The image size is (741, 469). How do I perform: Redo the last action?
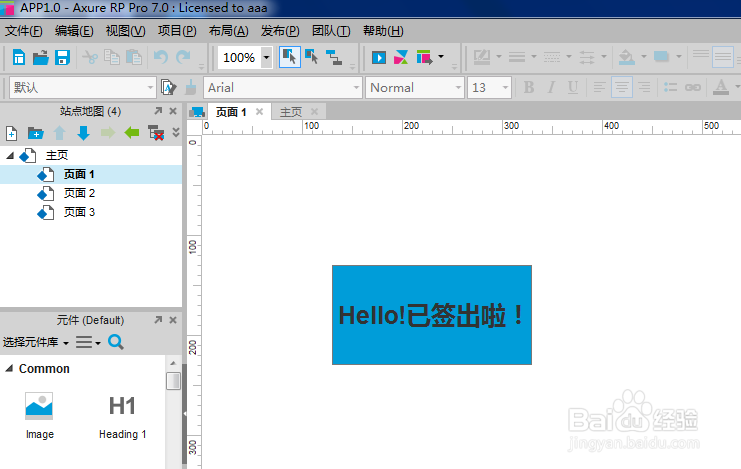pos(183,58)
